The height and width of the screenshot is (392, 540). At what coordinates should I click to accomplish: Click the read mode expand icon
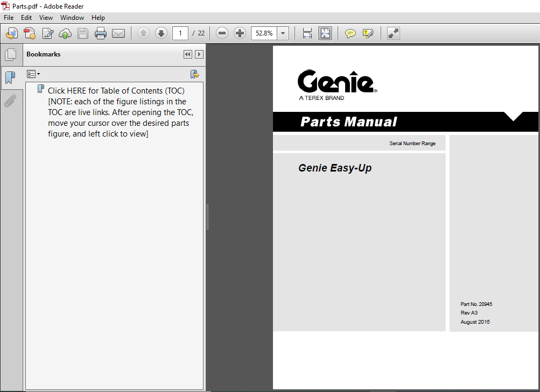point(394,33)
